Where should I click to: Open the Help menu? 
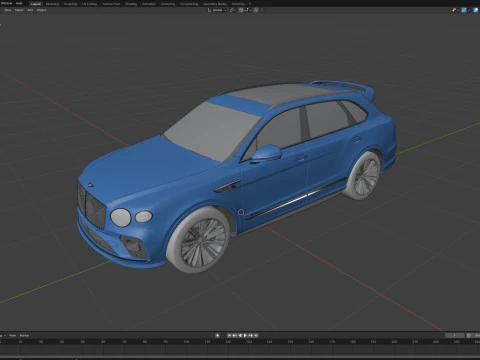click(x=19, y=3)
